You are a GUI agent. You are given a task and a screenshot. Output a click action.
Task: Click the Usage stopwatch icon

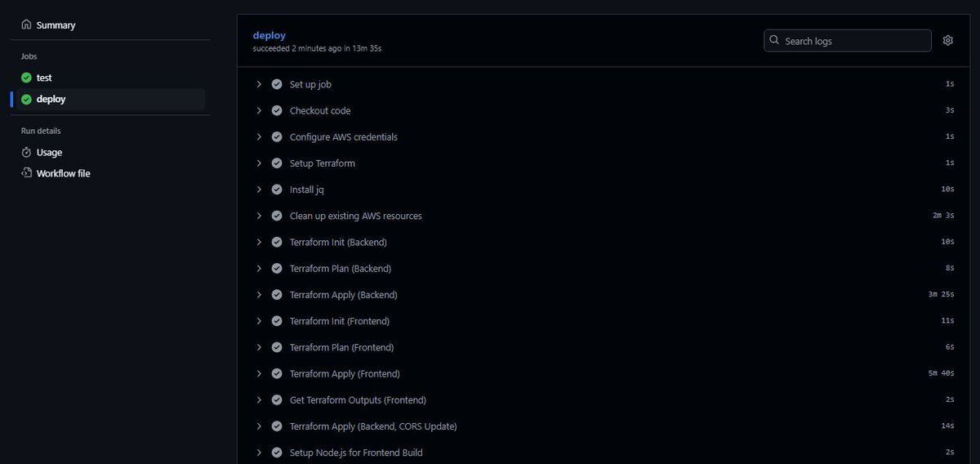26,153
